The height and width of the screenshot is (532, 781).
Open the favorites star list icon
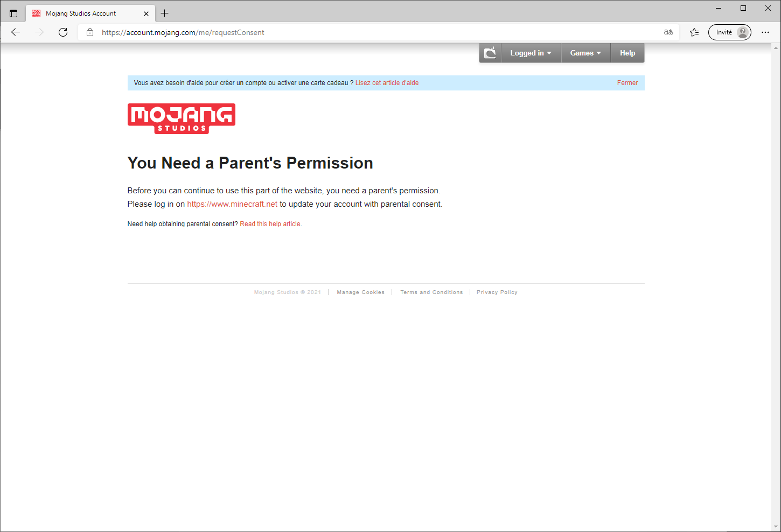pyautogui.click(x=694, y=32)
